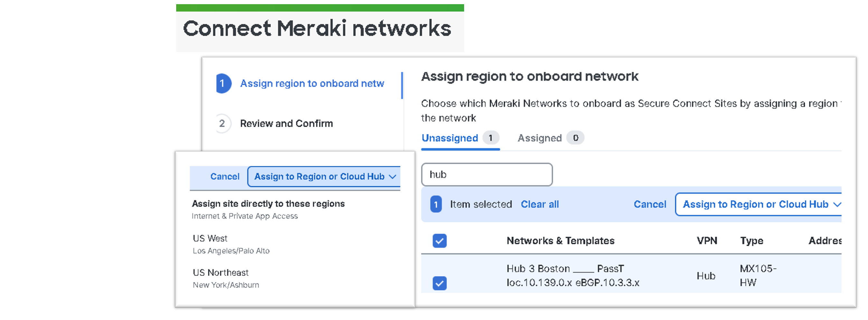Click Clear all link
Screen dimensions: 868x320
click(539, 204)
